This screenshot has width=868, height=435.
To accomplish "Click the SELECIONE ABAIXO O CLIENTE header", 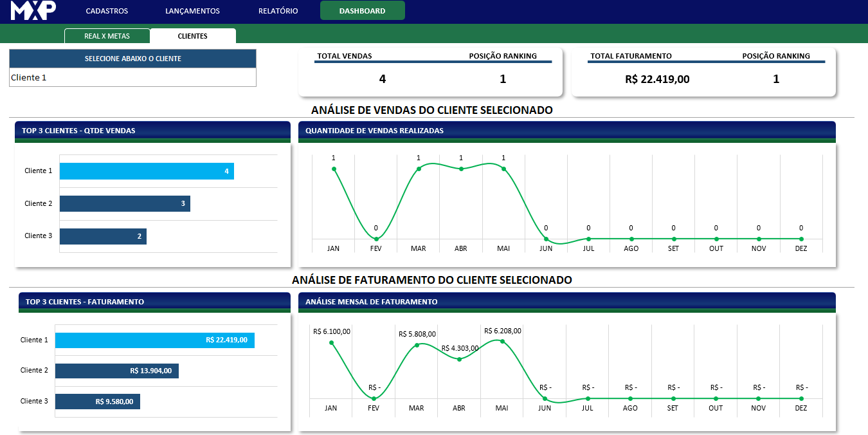I will click(x=132, y=59).
